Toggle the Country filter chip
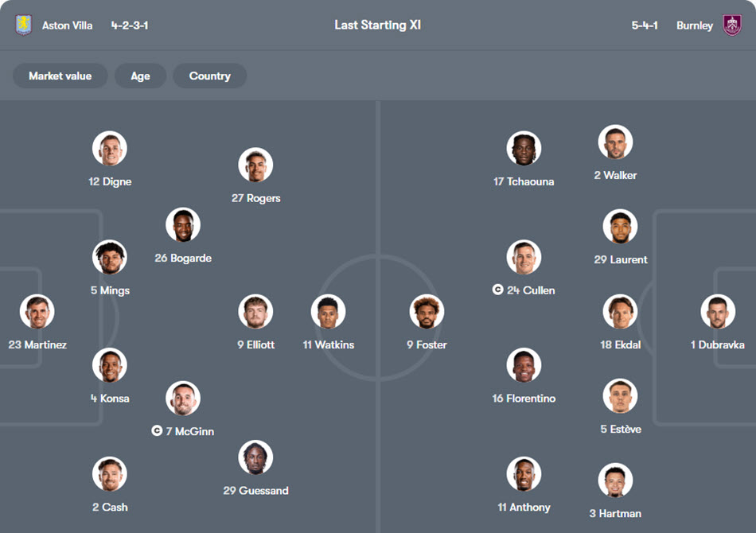756x533 pixels. tap(210, 76)
